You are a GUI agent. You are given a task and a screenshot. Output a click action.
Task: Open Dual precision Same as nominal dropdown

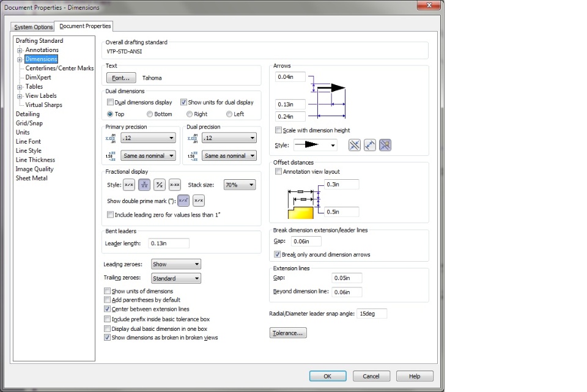pos(229,155)
